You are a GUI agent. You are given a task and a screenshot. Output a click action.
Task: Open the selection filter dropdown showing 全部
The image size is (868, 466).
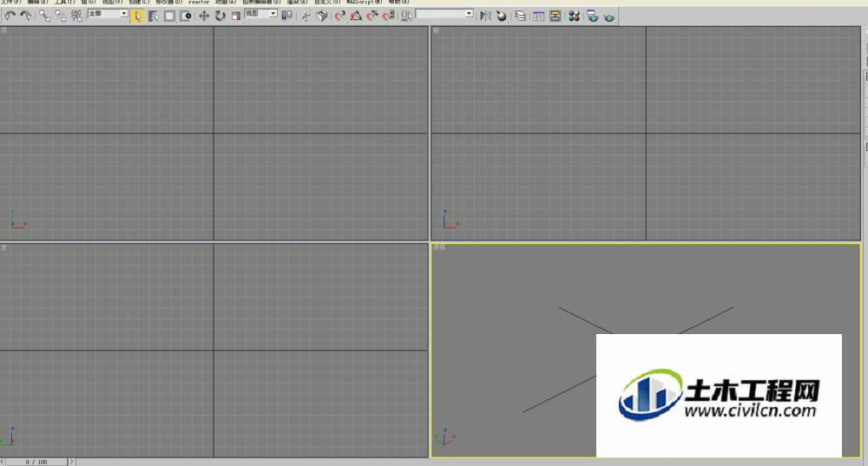[x=108, y=13]
